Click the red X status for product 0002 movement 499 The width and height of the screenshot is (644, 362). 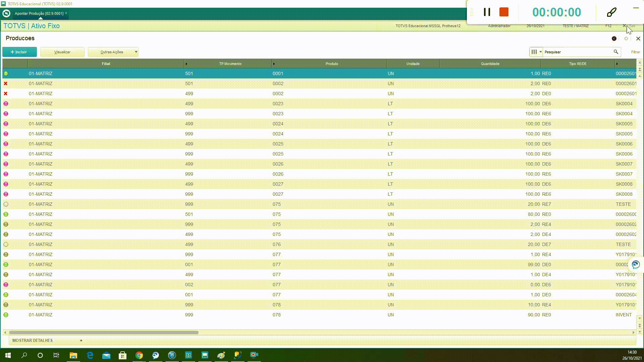click(x=6, y=94)
